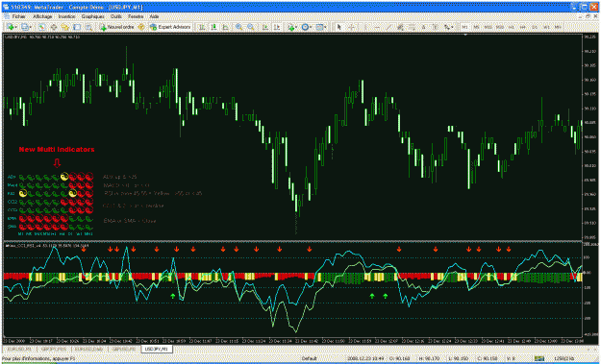Switch timeframe to M15
The width and height of the screenshot is (601, 364).
[x=488, y=27]
